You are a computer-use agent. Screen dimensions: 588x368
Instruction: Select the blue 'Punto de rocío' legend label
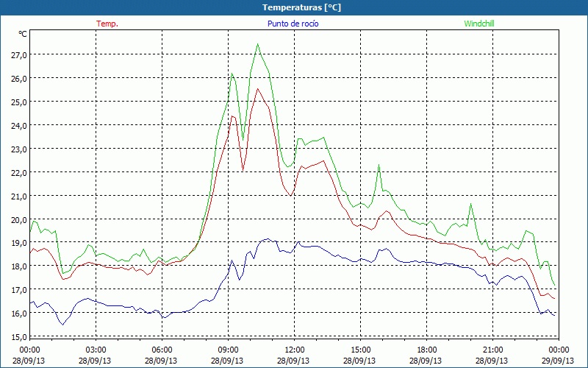[x=293, y=24]
